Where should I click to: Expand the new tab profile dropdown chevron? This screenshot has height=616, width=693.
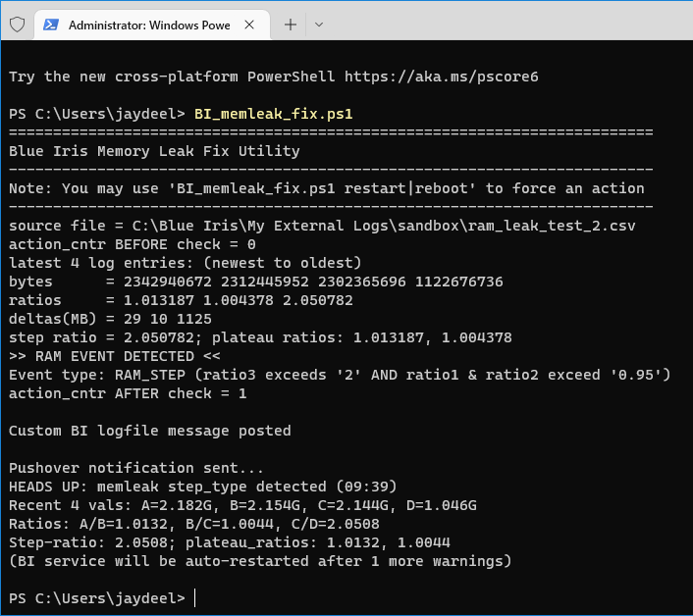click(x=319, y=25)
